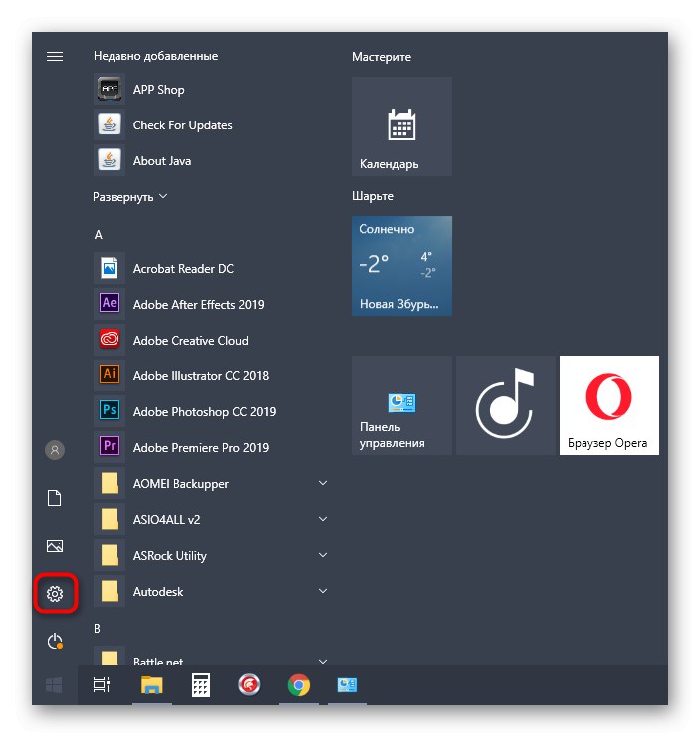Open the Battle.net folder entry
Viewport: 700px width, 737px height.
tap(210, 656)
